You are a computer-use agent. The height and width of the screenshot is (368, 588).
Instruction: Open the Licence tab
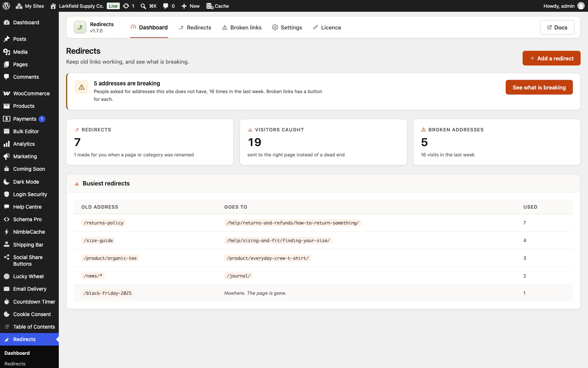coord(327,28)
